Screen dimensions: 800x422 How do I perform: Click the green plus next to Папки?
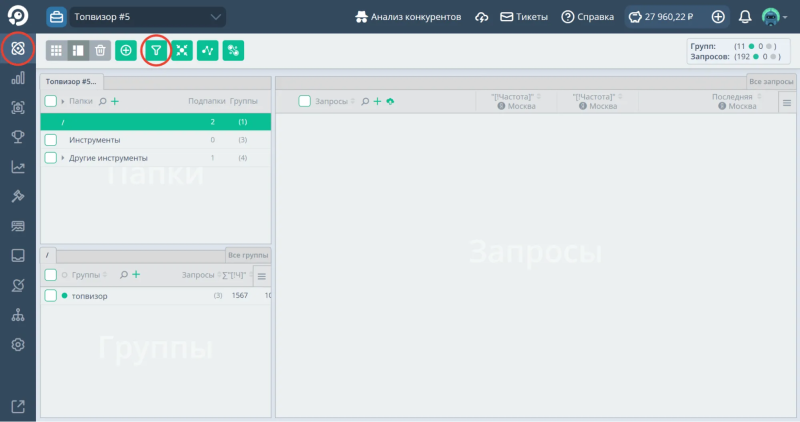[x=115, y=101]
